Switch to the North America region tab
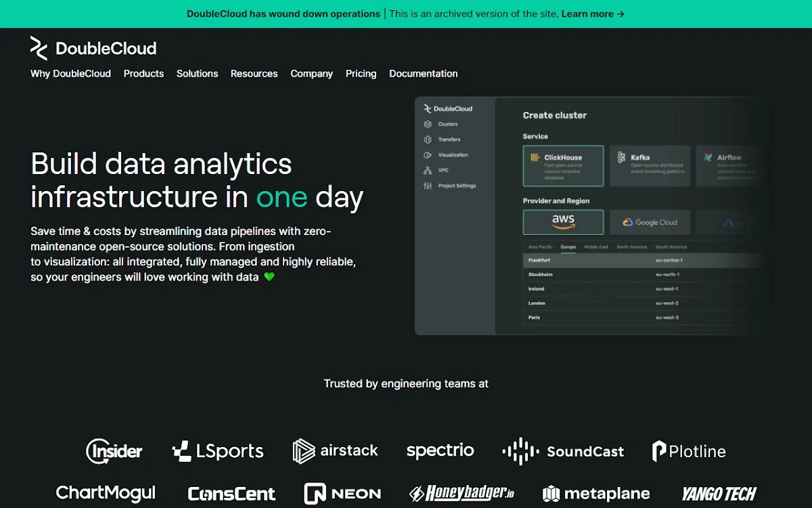Screen dimensions: 812x508 (632, 247)
